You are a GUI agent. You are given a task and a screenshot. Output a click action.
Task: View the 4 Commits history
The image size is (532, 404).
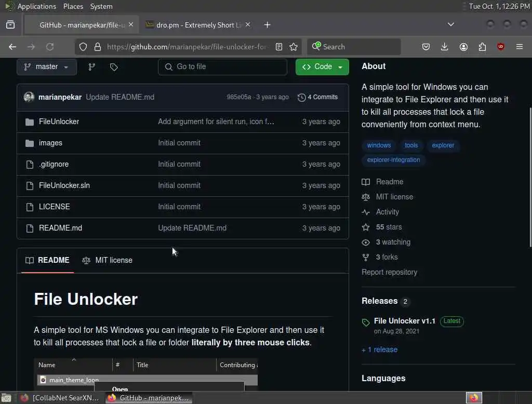[317, 97]
